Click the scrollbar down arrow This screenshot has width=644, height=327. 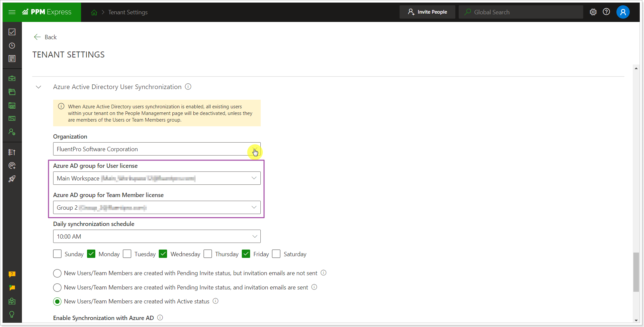[636, 320]
